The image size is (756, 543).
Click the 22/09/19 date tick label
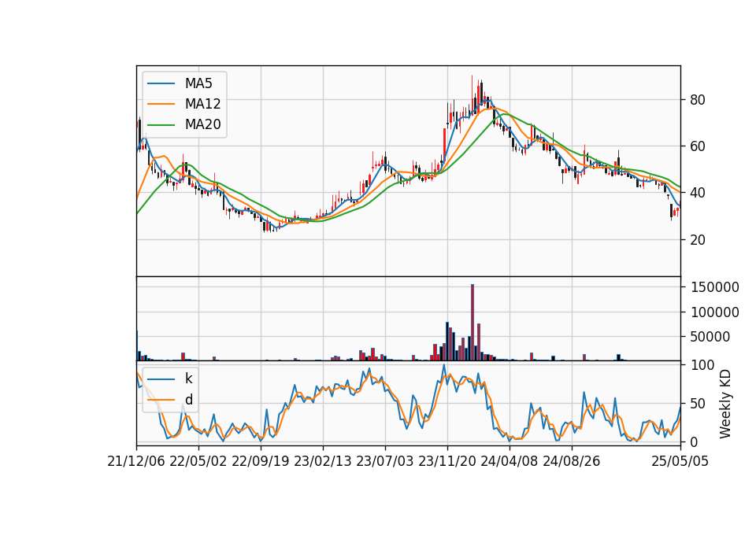pyautogui.click(x=261, y=461)
